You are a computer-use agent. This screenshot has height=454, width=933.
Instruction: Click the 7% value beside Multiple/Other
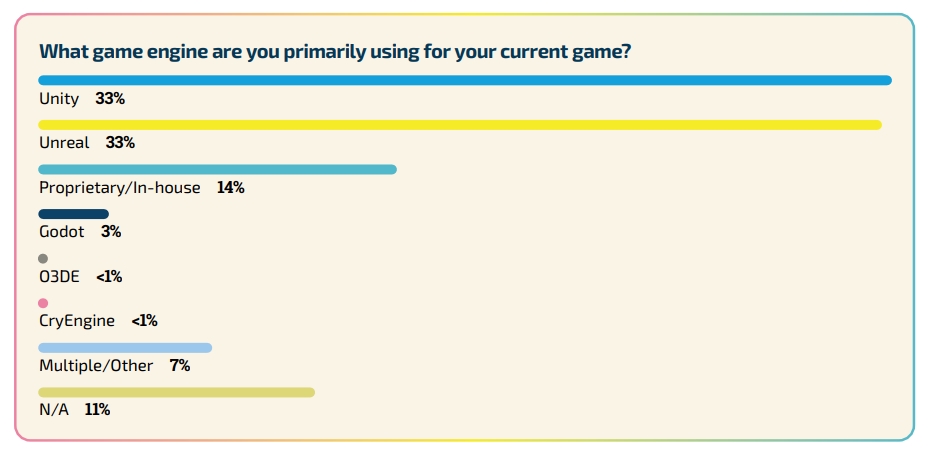coord(180,366)
